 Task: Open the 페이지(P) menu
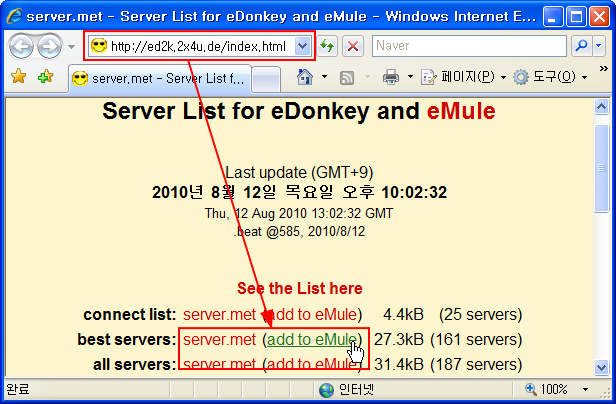tap(464, 77)
